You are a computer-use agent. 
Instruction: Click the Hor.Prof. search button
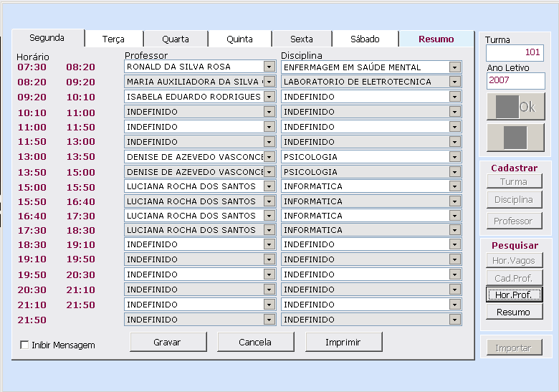(x=513, y=295)
